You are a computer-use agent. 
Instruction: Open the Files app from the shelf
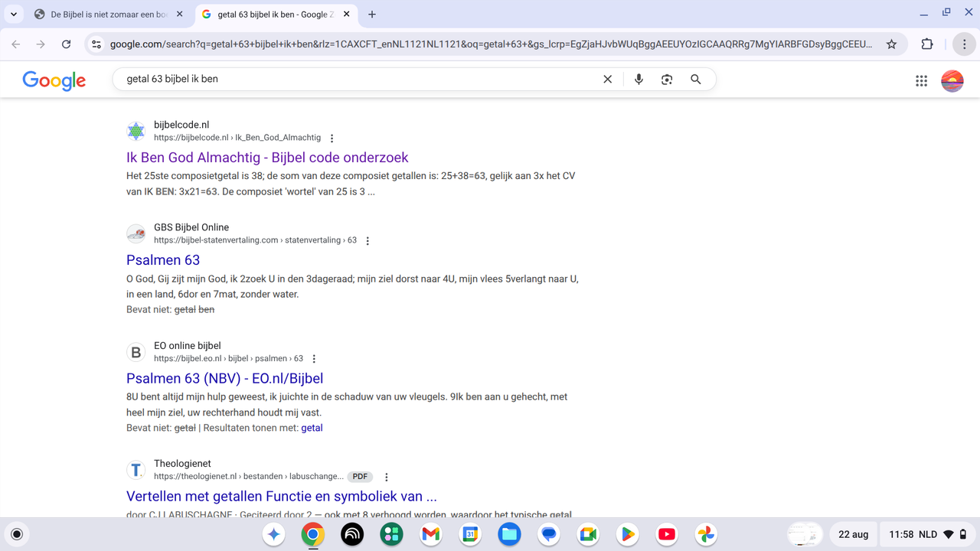(510, 534)
